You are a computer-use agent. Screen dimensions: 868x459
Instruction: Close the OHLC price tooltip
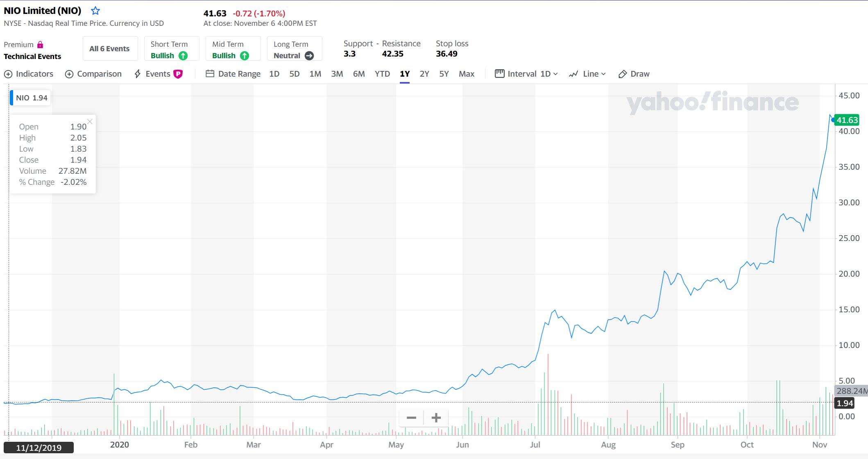[90, 121]
